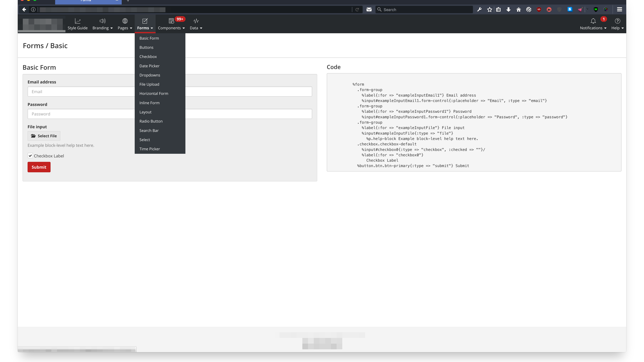
Task: Open site information icon in address bar
Action: pyautogui.click(x=33, y=10)
